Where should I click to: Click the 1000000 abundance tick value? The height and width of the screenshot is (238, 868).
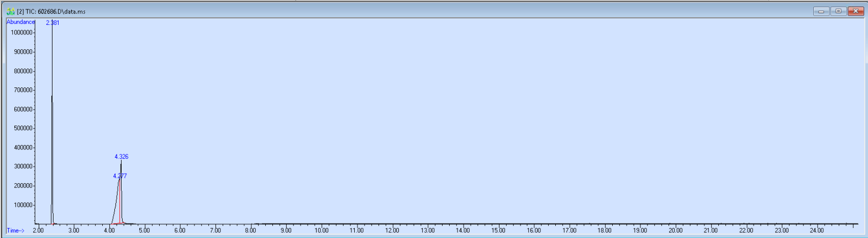tap(21, 33)
